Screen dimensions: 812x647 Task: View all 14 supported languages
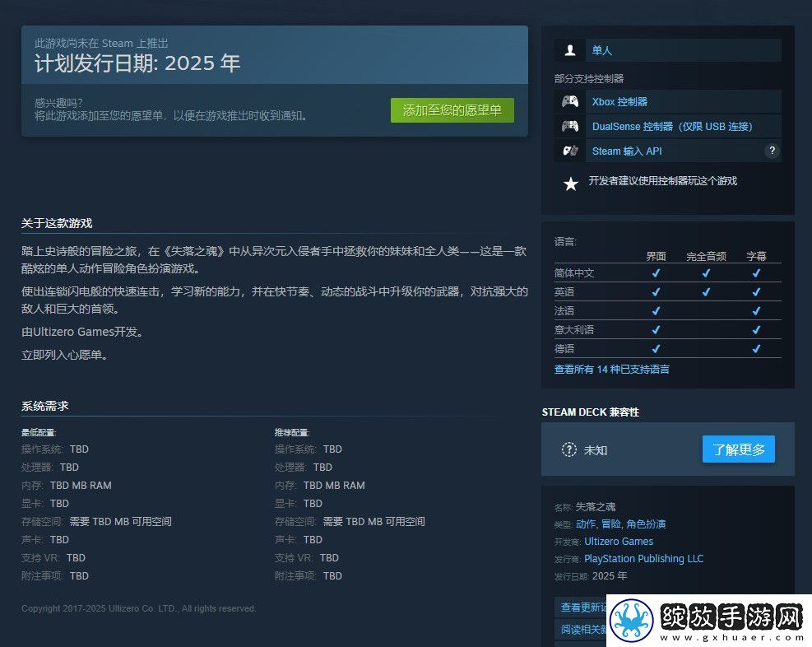tap(611, 370)
